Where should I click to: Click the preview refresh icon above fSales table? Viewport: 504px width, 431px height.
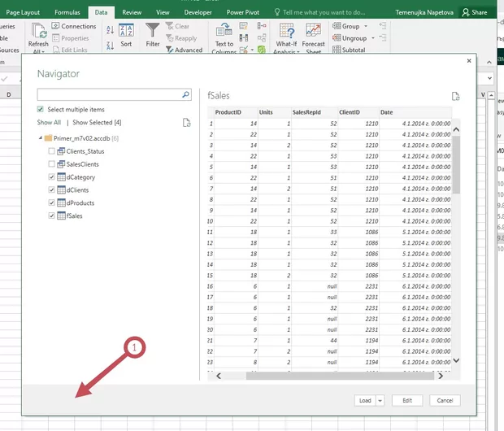coord(456,96)
